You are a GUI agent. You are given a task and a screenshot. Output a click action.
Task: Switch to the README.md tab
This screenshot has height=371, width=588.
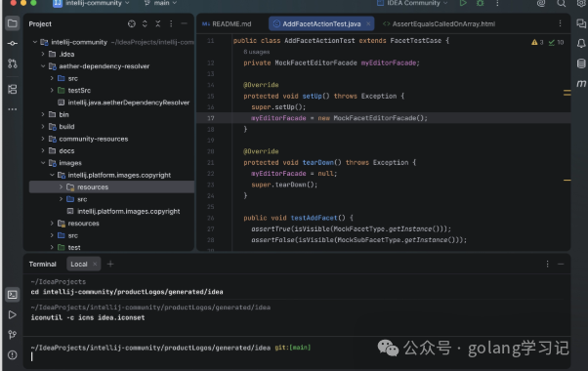[x=227, y=24]
